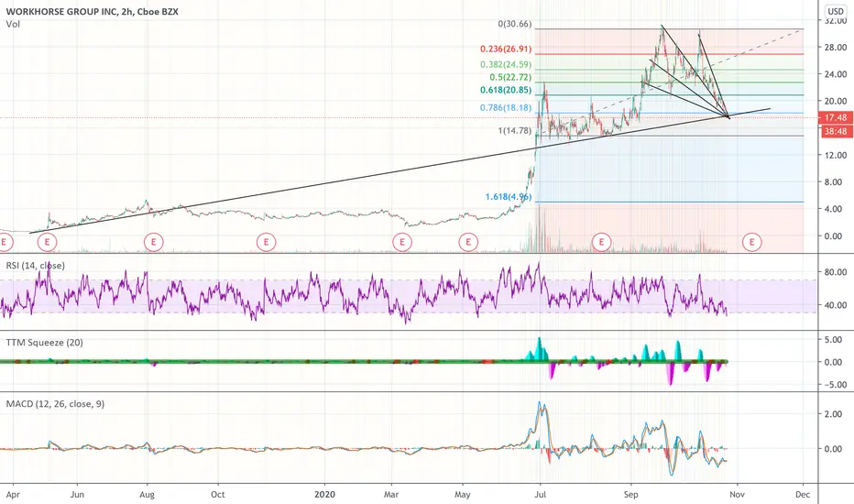Click the May label on time axis
854x504 pixels.
463,495
